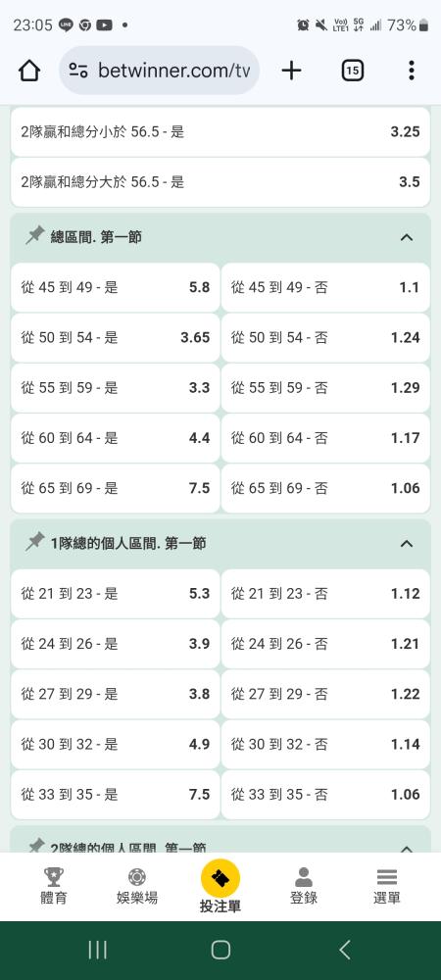Image resolution: width=441 pixels, height=980 pixels.
Task: Pin the 1隊總的個人區間. 第一節 market
Action: coord(35,543)
